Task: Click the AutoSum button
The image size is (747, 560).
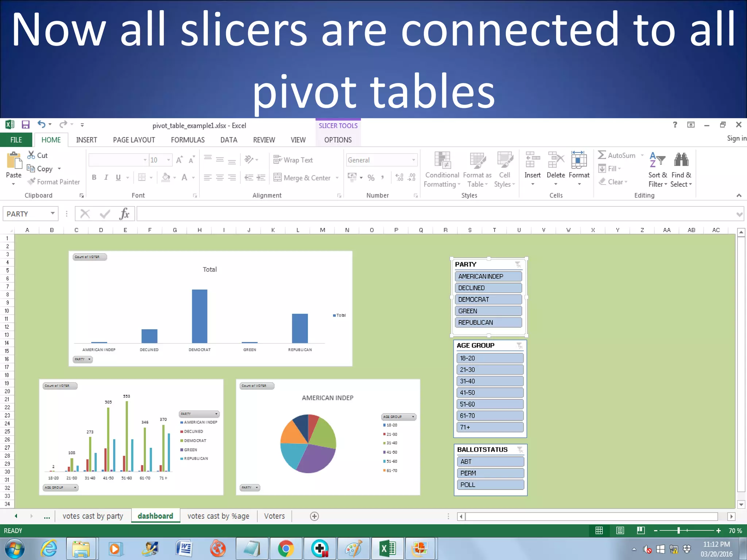Action: click(617, 155)
